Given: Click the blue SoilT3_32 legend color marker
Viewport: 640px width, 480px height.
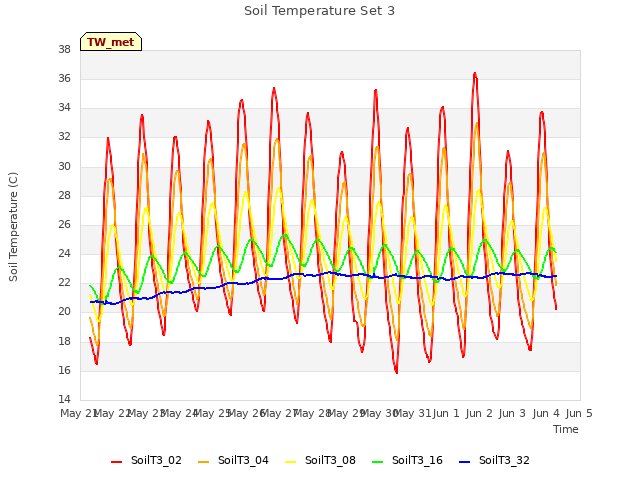Looking at the screenshot, I should pos(464,462).
